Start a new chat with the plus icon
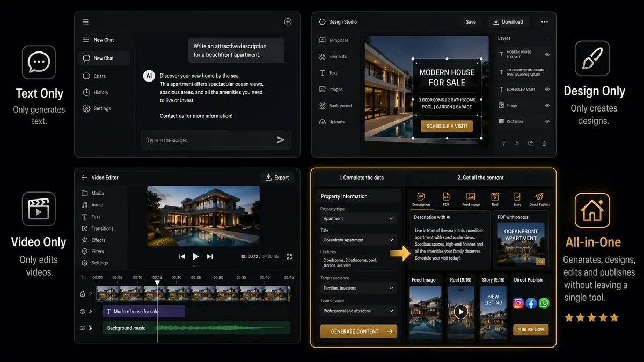Viewport: 644px width, 362px height. pyautogui.click(x=288, y=22)
